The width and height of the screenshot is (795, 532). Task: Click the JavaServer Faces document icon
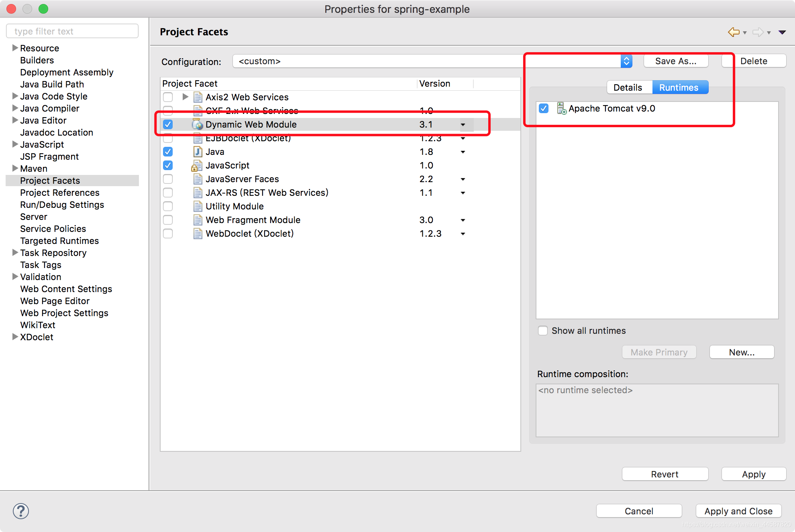(x=198, y=179)
